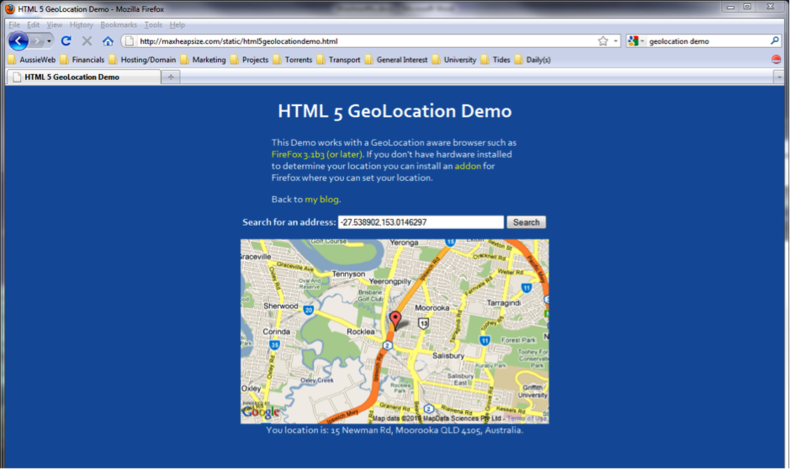The width and height of the screenshot is (790, 469).
Task: Open the Financials bookmark folder
Action: pyautogui.click(x=82, y=59)
